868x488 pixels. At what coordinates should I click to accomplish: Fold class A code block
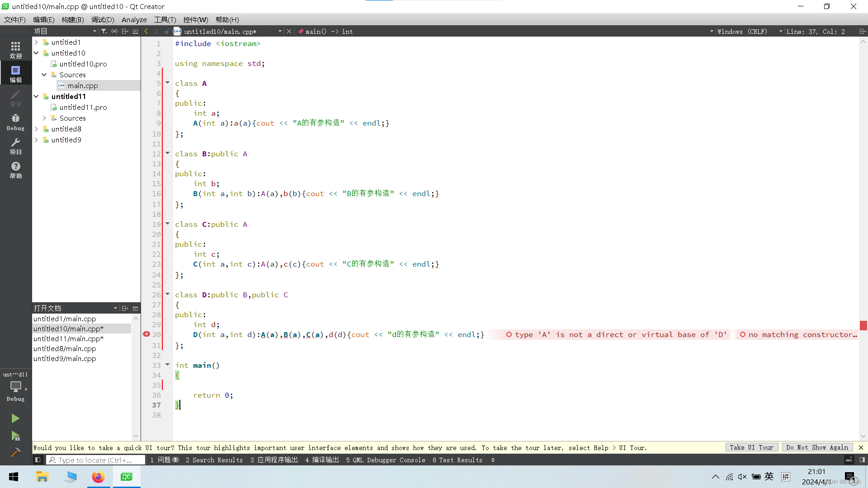click(x=167, y=83)
